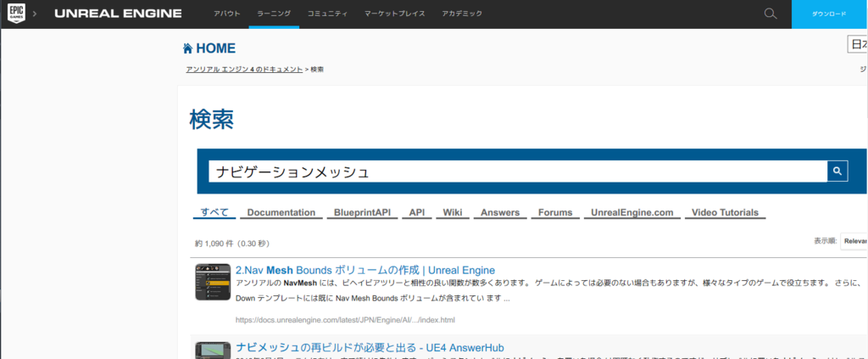Click the AnswerHub result thumbnail
Viewport: 868px width, 359px height.
pyautogui.click(x=213, y=351)
